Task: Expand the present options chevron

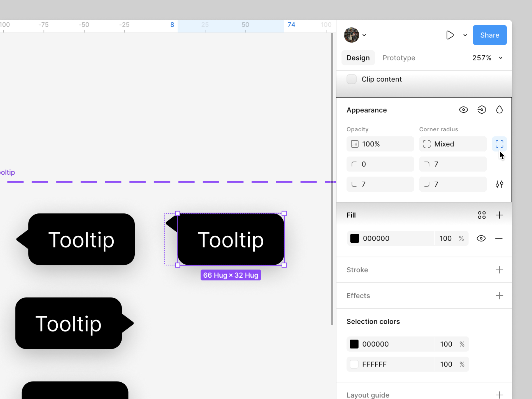Action: pos(465,35)
